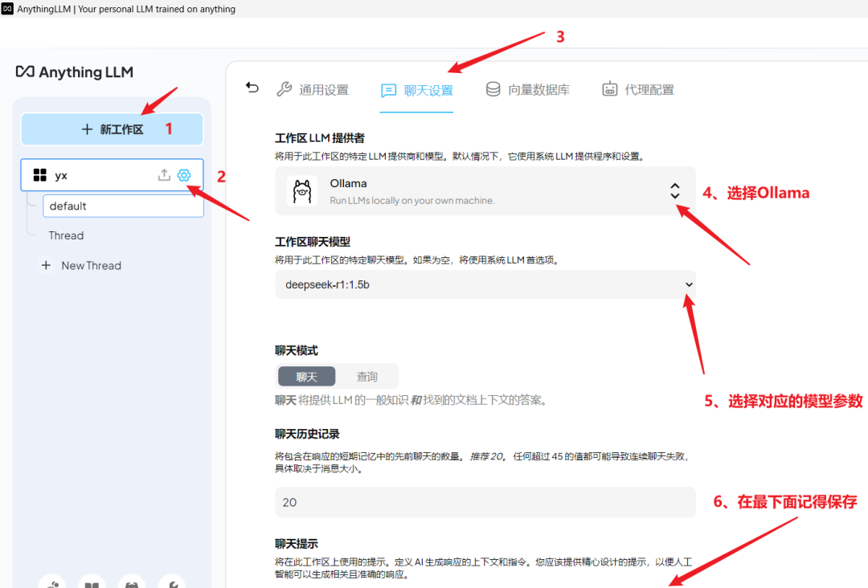Open the wrench settings icon at bottom
This screenshot has height=588, width=868.
(x=171, y=584)
